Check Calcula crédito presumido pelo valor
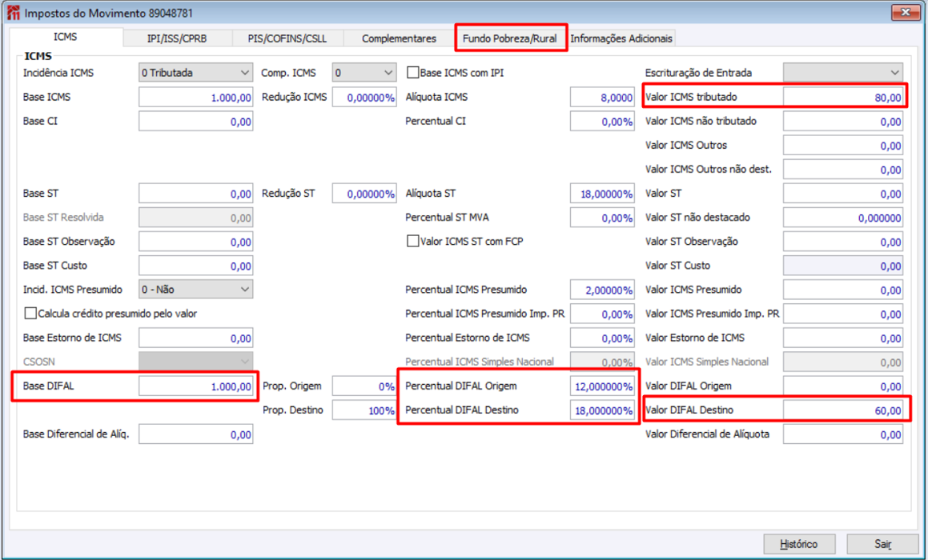 [x=30, y=314]
